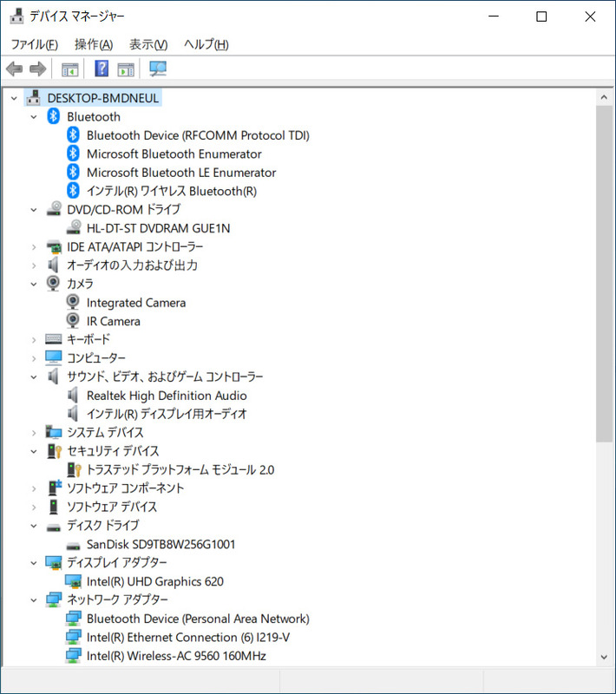Select Integrated Camera device
Viewport: 616px width, 694px height.
136,302
